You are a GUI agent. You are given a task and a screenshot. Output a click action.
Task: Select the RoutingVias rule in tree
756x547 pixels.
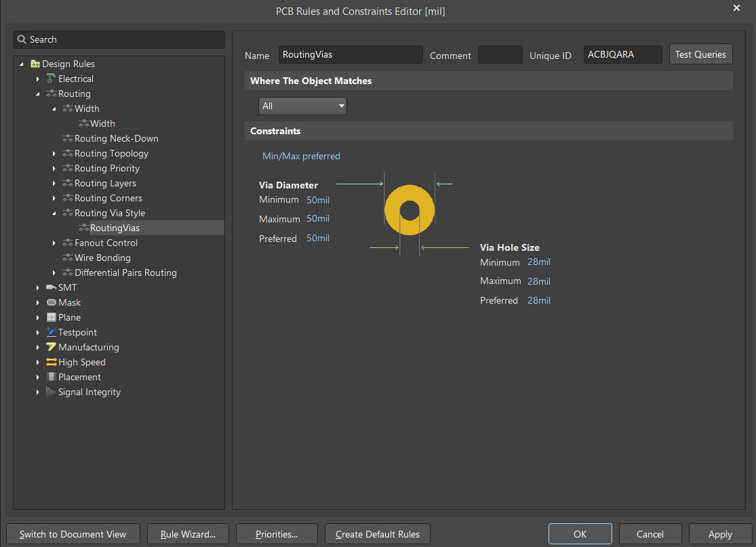point(115,228)
